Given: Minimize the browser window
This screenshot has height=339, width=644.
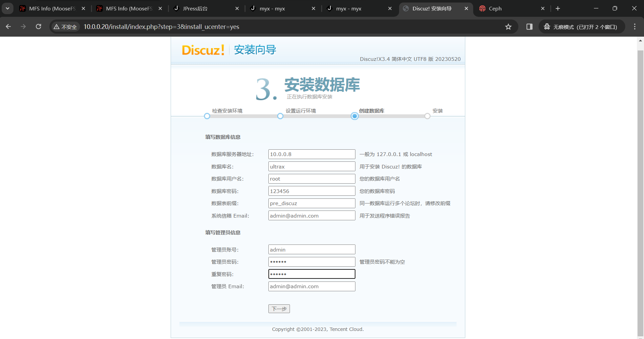Looking at the screenshot, I should tap(596, 8).
